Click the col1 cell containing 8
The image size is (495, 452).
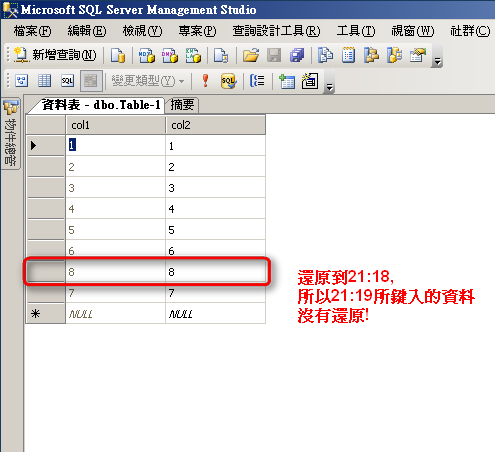point(115,272)
